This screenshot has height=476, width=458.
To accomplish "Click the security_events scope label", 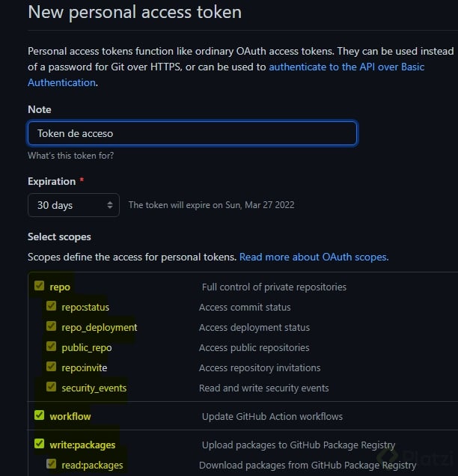I will 94,388.
